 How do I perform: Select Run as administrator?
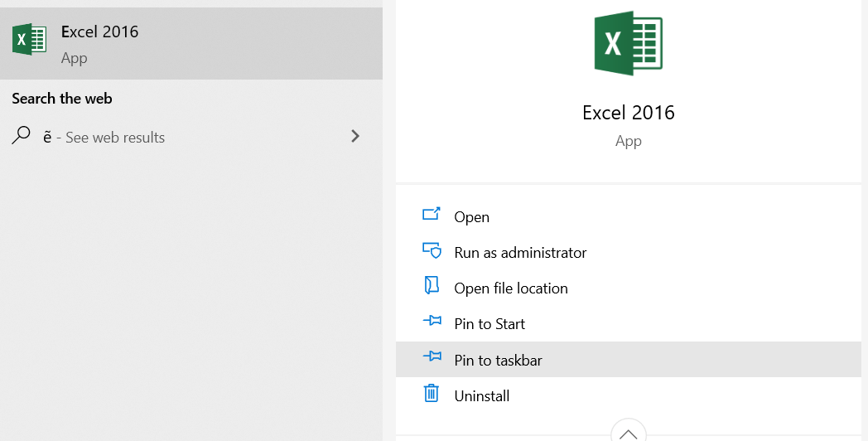point(520,253)
